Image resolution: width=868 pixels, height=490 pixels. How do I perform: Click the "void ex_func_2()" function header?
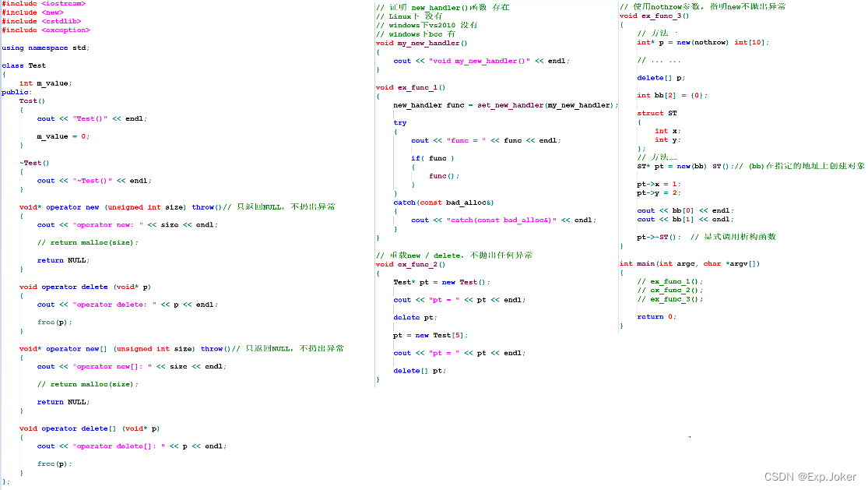pyautogui.click(x=410, y=264)
